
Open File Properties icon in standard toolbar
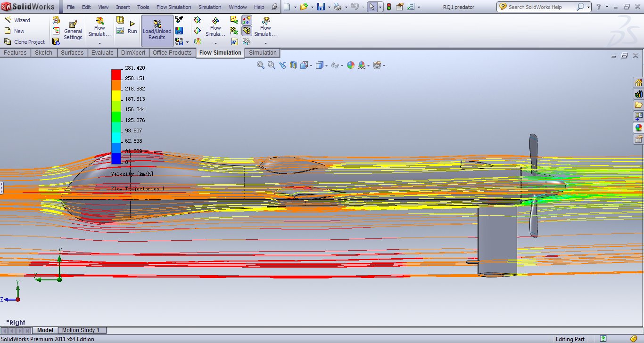coord(400,7)
